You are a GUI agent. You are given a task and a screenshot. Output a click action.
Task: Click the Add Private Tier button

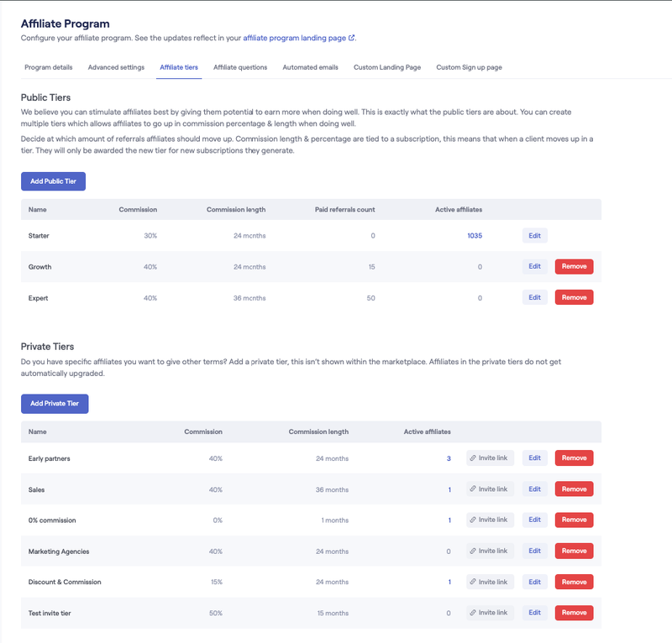click(55, 404)
